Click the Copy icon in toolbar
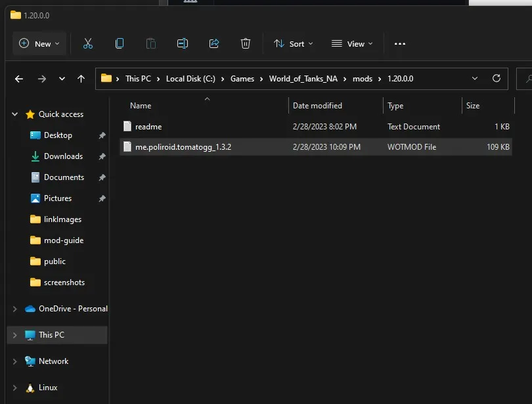Image resolution: width=532 pixels, height=404 pixels. tap(120, 43)
